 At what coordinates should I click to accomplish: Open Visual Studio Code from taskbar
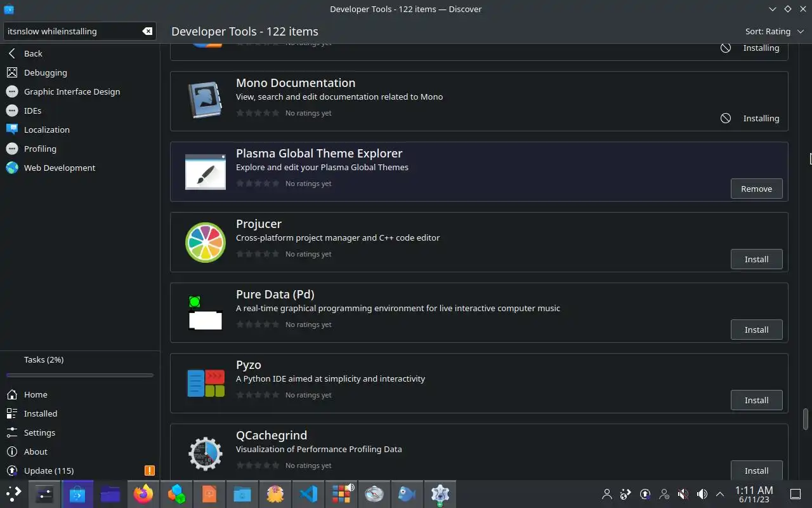(308, 493)
